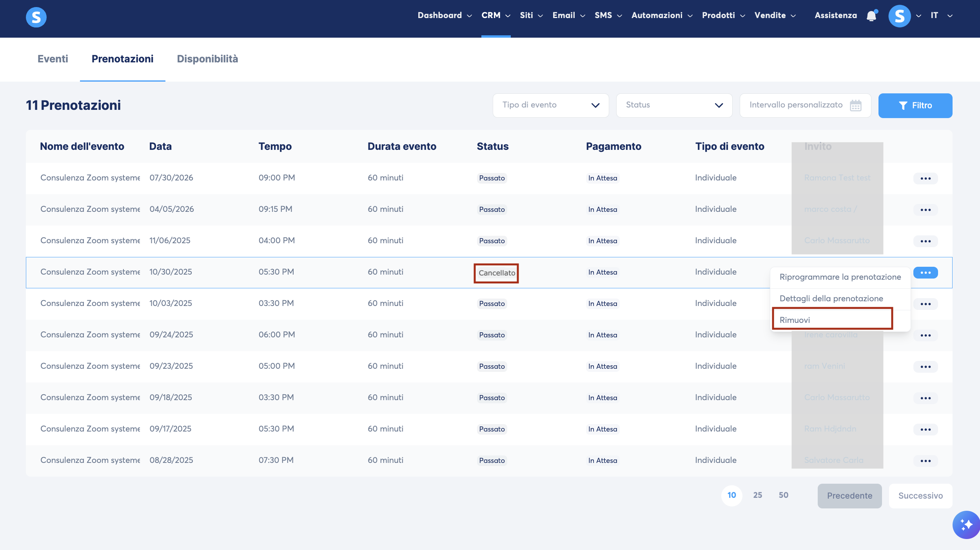The width and height of the screenshot is (980, 550).
Task: Click the highlighted three-dots button on the 10/30/2025 row
Action: [x=926, y=273]
